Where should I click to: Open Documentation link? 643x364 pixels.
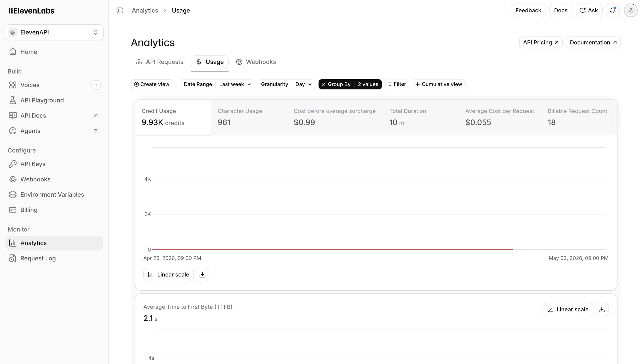(593, 43)
